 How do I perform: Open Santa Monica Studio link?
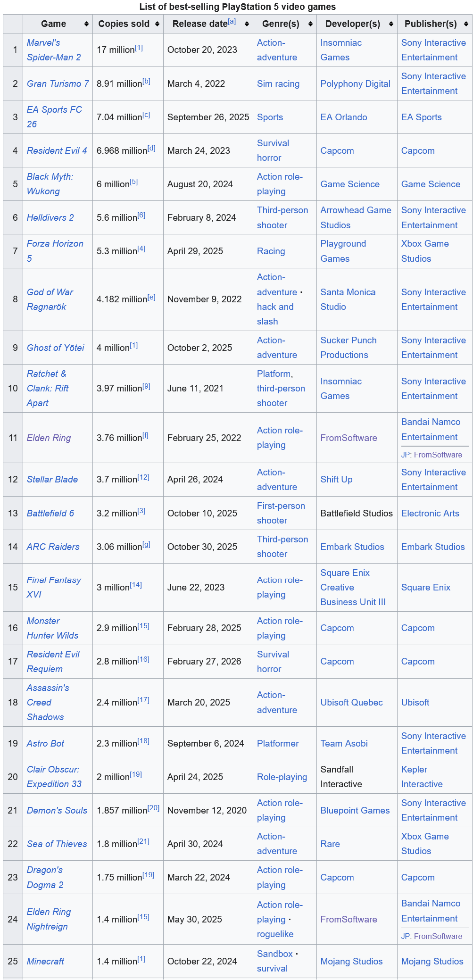tap(348, 299)
